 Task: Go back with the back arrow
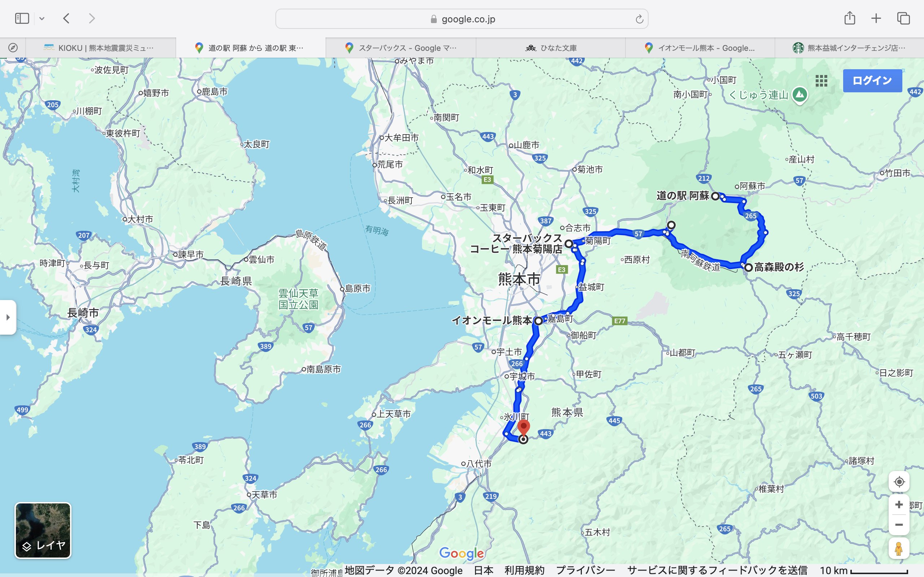[66, 18]
